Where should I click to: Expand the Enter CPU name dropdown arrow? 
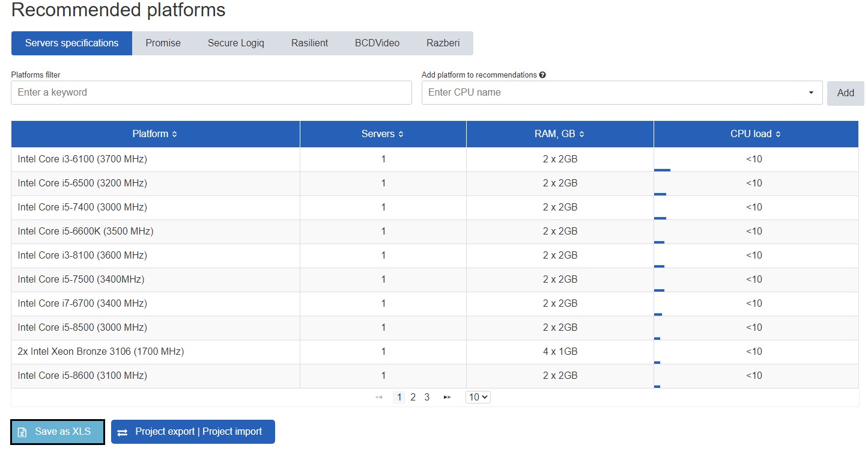tap(811, 93)
